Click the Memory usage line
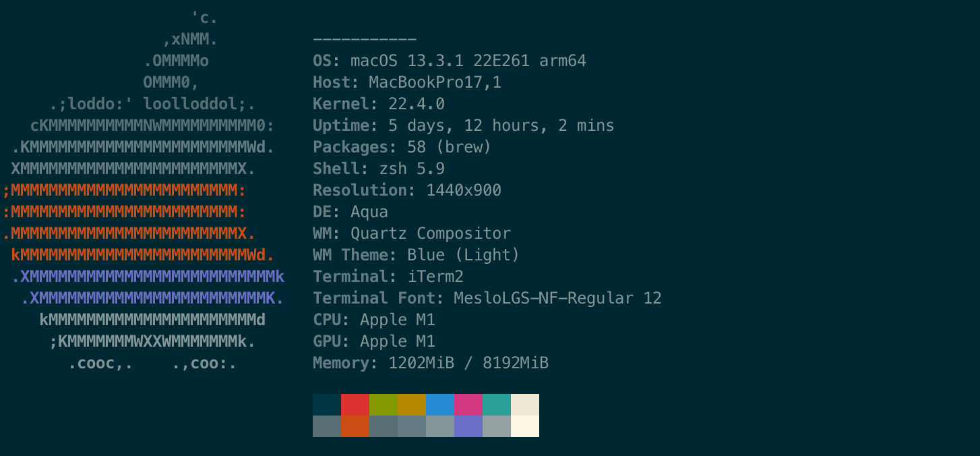The height and width of the screenshot is (456, 980). pyautogui.click(x=430, y=364)
